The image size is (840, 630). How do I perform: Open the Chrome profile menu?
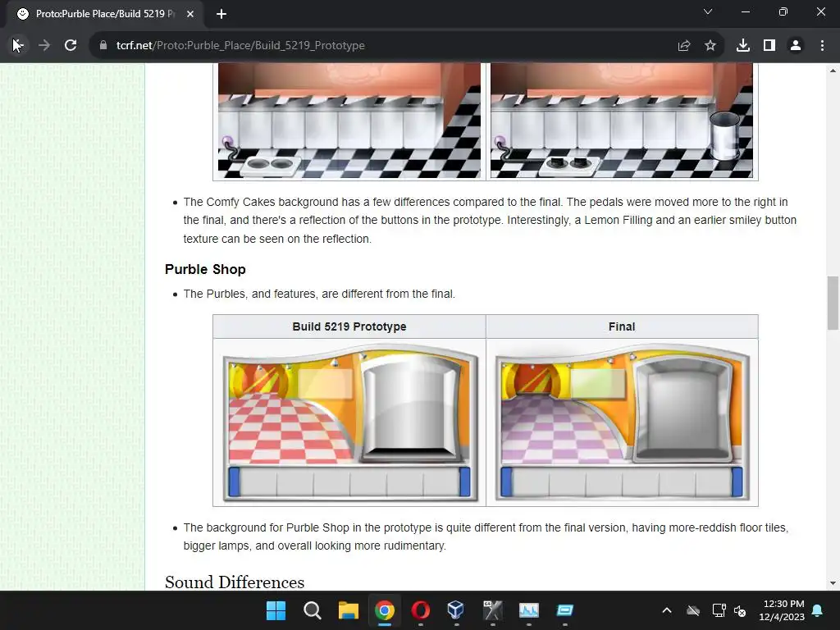(x=796, y=46)
